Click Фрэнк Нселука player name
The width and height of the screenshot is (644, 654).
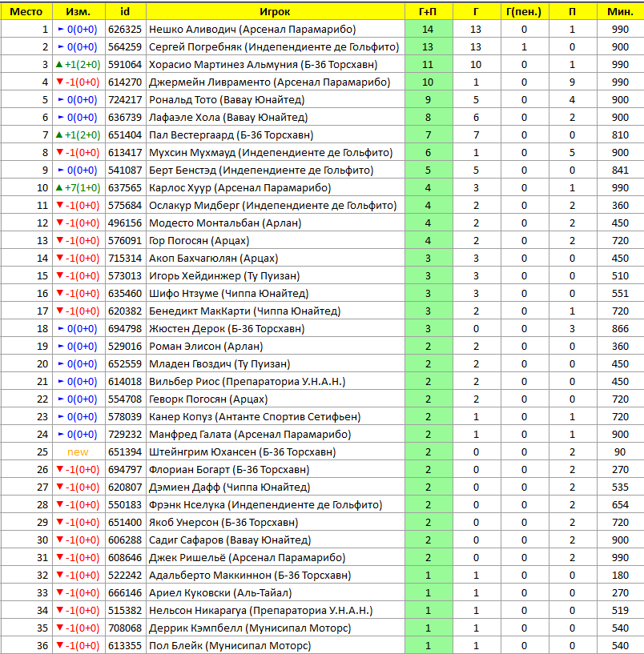pyautogui.click(x=265, y=504)
